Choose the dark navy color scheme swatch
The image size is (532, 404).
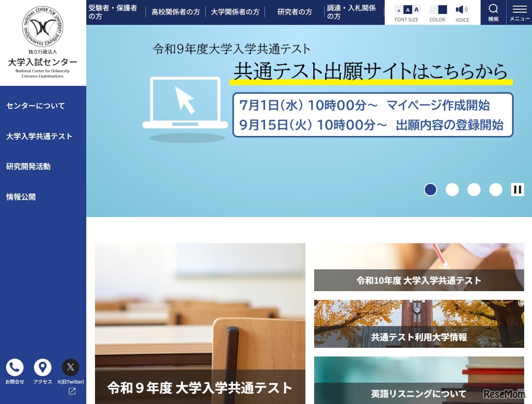(x=443, y=10)
